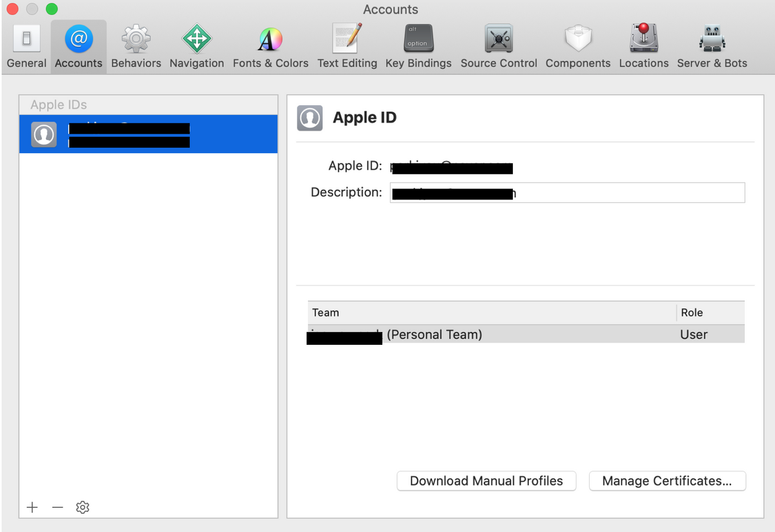Open Locations joystick drive icon

coord(643,38)
